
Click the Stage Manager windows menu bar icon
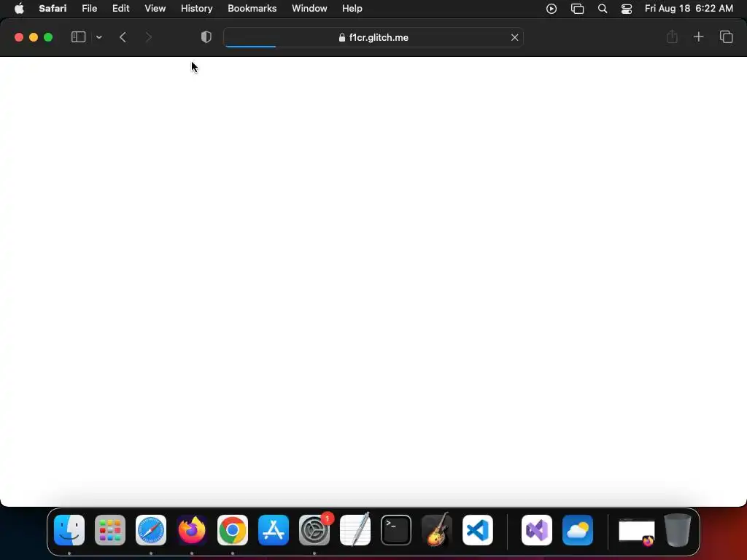578,9
